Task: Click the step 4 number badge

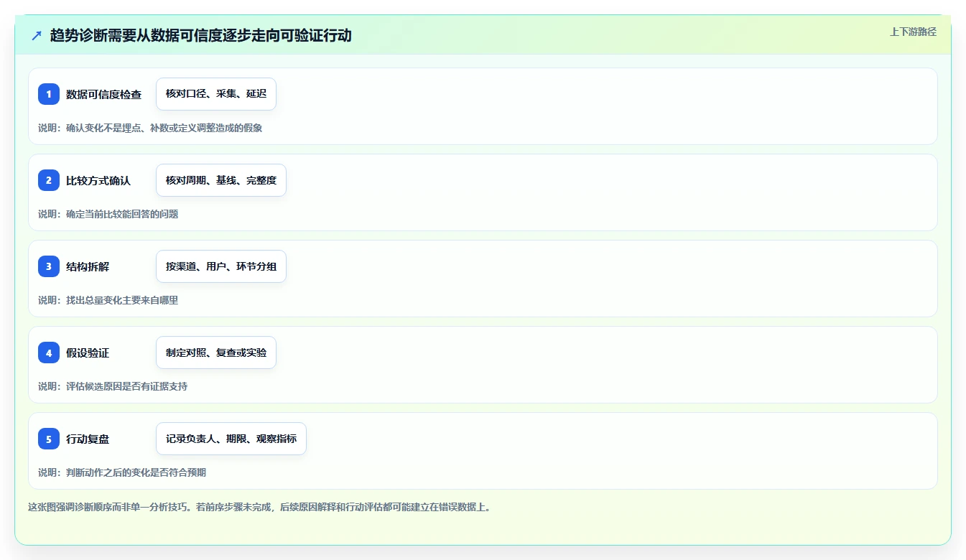Action: coord(49,353)
